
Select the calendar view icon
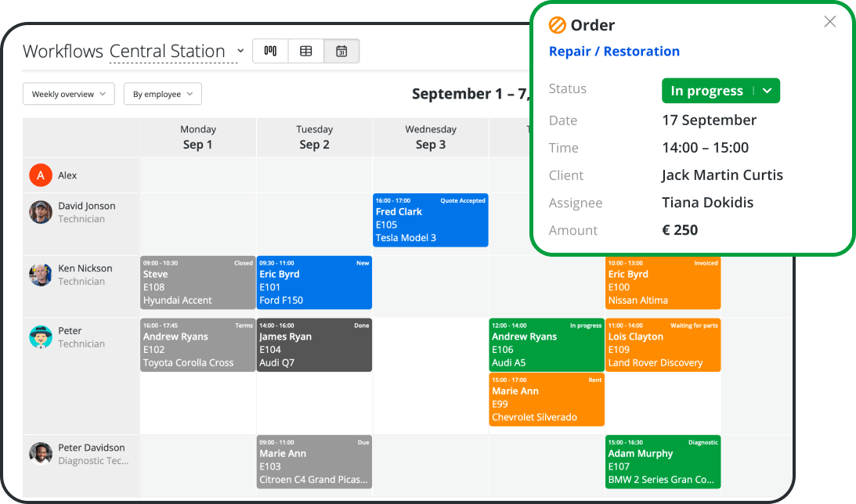341,50
